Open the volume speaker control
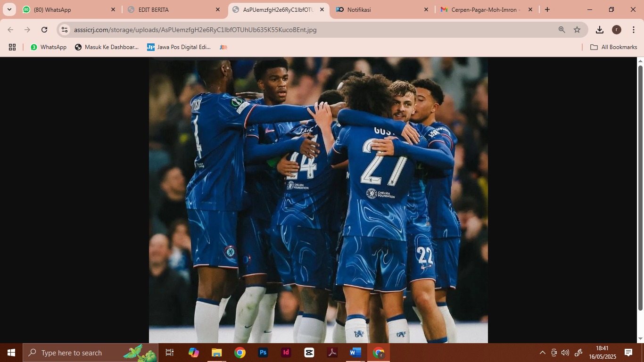The width and height of the screenshot is (644, 362). (565, 353)
